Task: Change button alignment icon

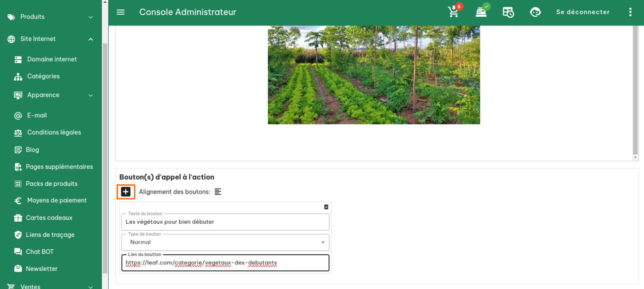Action: coord(218,192)
